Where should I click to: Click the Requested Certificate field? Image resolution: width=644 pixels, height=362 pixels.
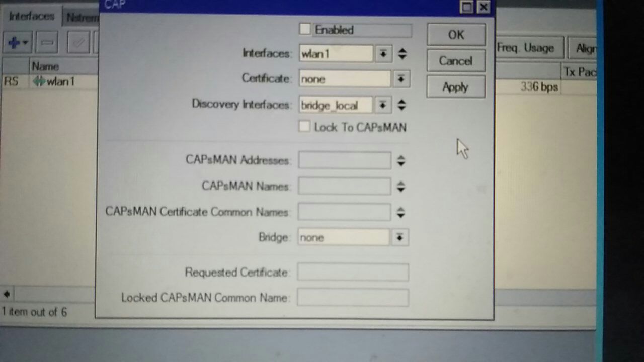(353, 272)
